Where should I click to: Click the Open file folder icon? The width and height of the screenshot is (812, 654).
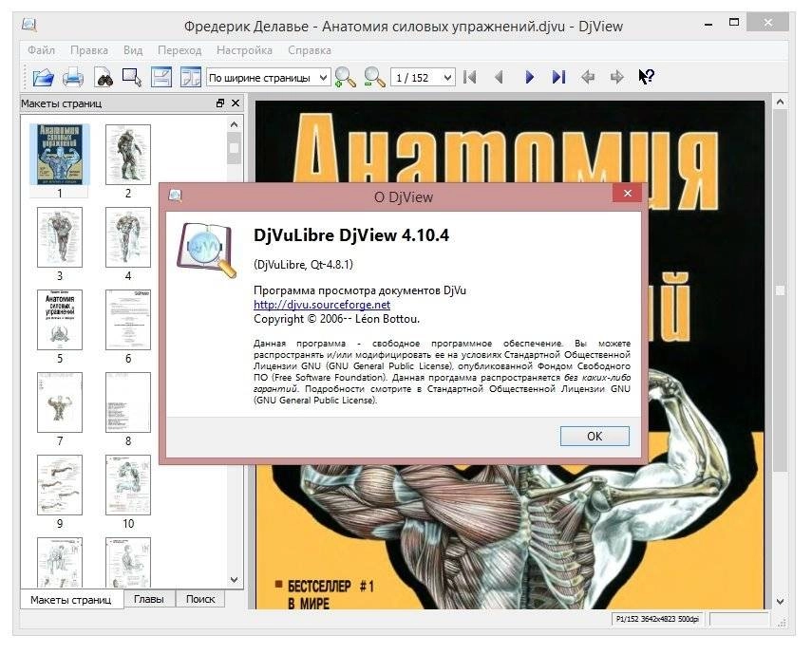coord(44,78)
